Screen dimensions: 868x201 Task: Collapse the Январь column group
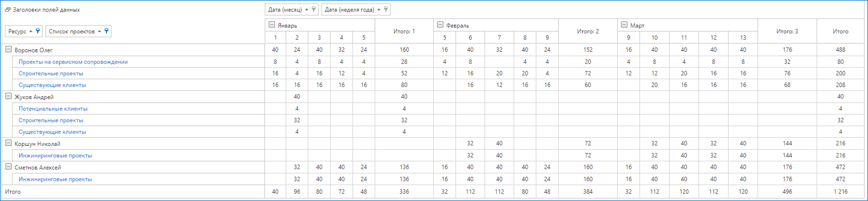pyautogui.click(x=272, y=25)
